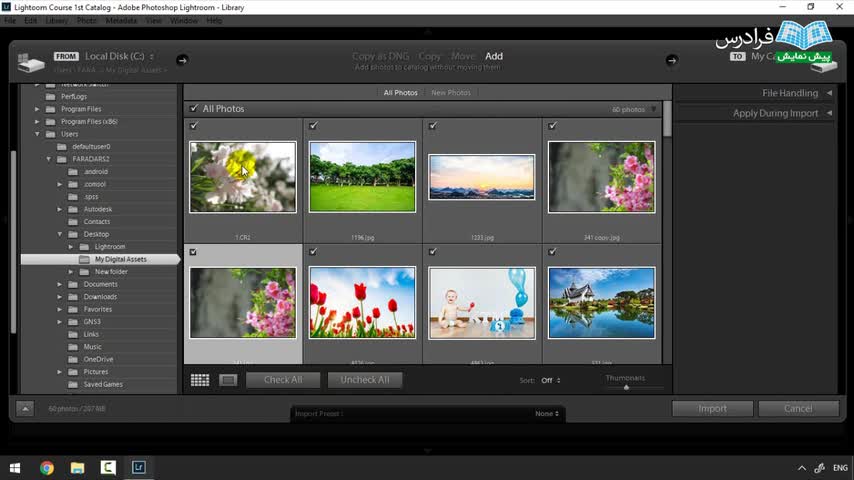Choose Add import mode
The height and width of the screenshot is (480, 854).
point(494,56)
